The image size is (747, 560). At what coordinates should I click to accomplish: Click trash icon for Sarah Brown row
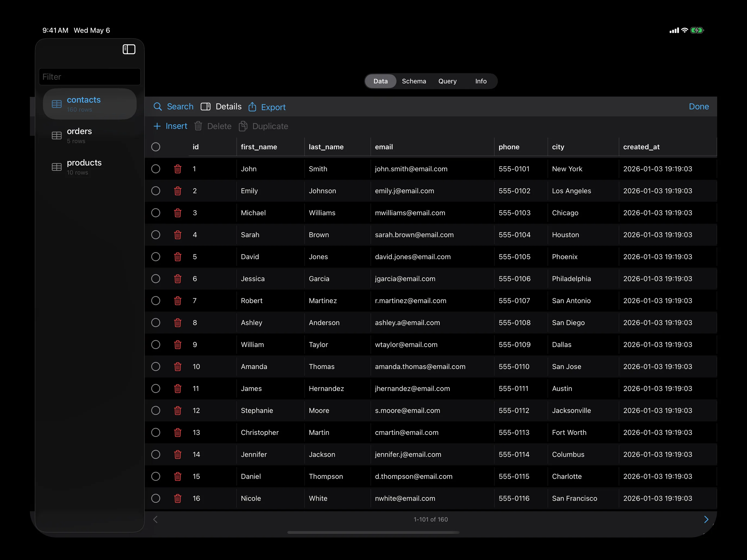(178, 235)
